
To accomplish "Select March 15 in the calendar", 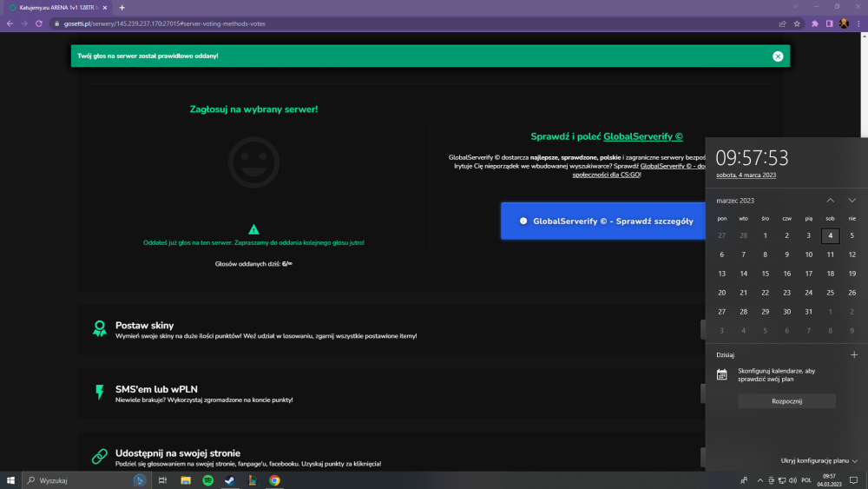I will [x=765, y=274].
